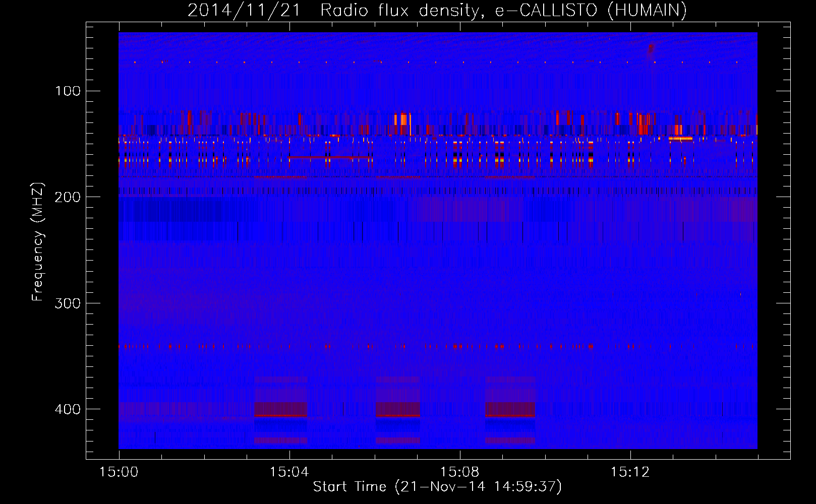The height and width of the screenshot is (504, 816).
Task: Click the 15:00 time tick label
Action: 119,472
